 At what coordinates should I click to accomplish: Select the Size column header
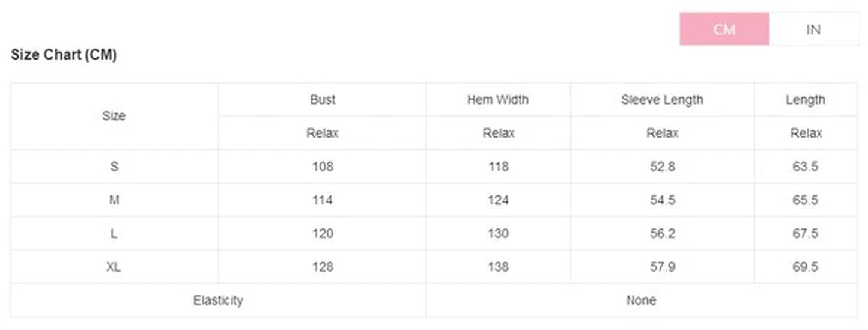tap(114, 116)
